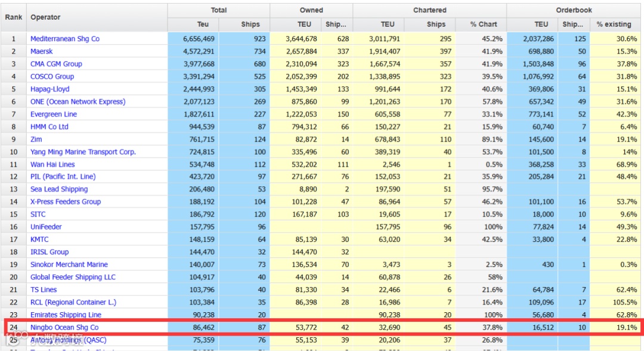Select Emirates Shipping Line link

tap(66, 315)
